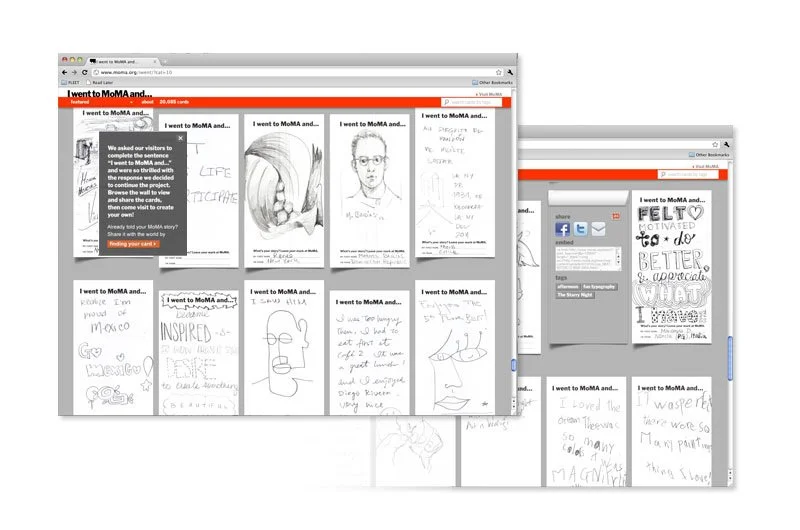Open the featured category dropdown
Screen dimensions: 800x530
pos(101,102)
